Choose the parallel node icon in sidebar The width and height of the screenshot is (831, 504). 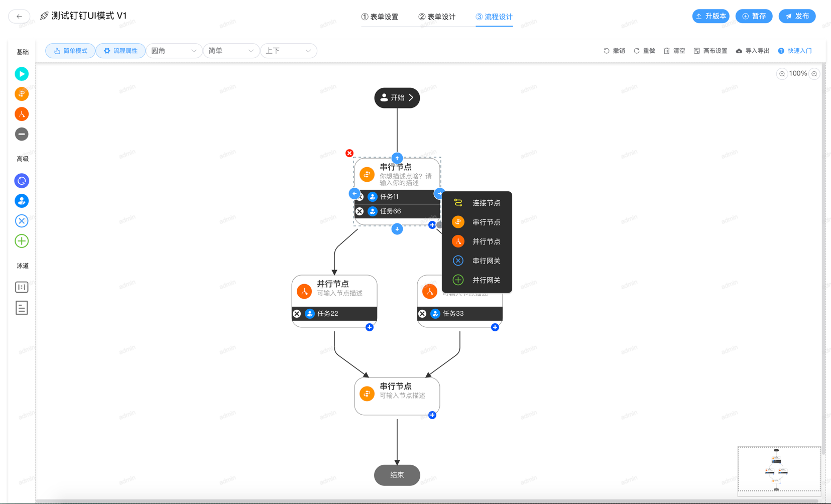point(22,114)
